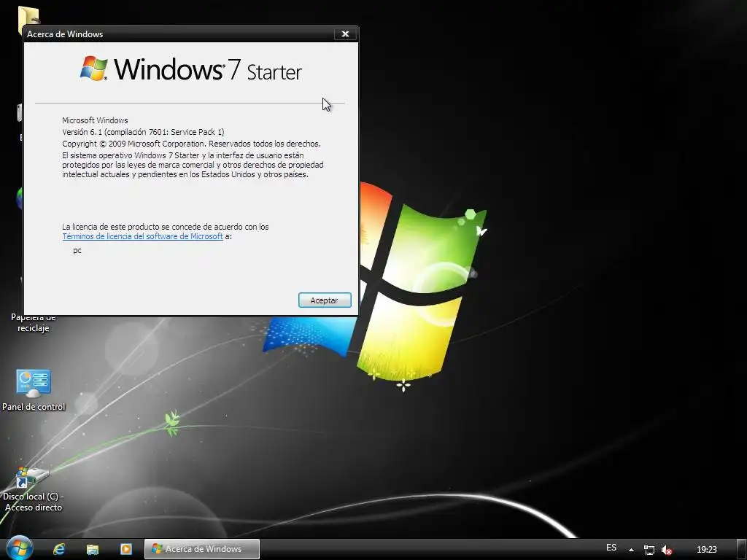Click the Aceptar button
747x560 pixels.
coord(325,300)
